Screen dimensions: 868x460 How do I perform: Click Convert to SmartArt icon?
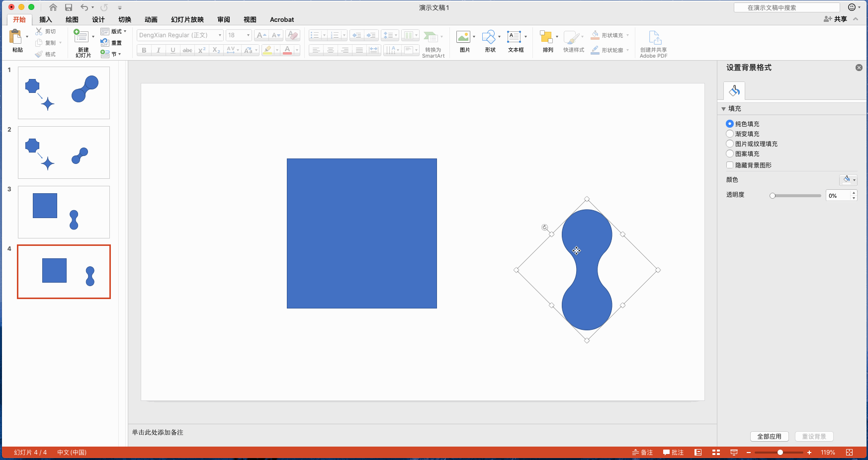(x=431, y=37)
